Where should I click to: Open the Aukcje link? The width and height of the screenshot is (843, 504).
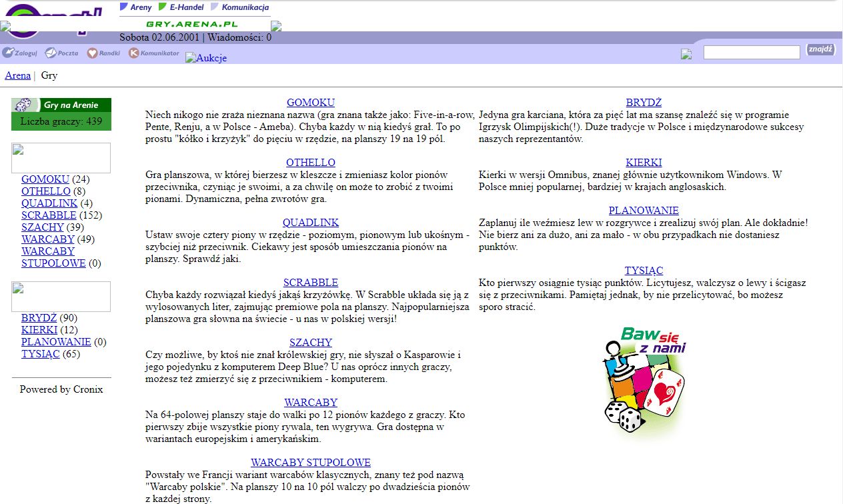coord(206,58)
